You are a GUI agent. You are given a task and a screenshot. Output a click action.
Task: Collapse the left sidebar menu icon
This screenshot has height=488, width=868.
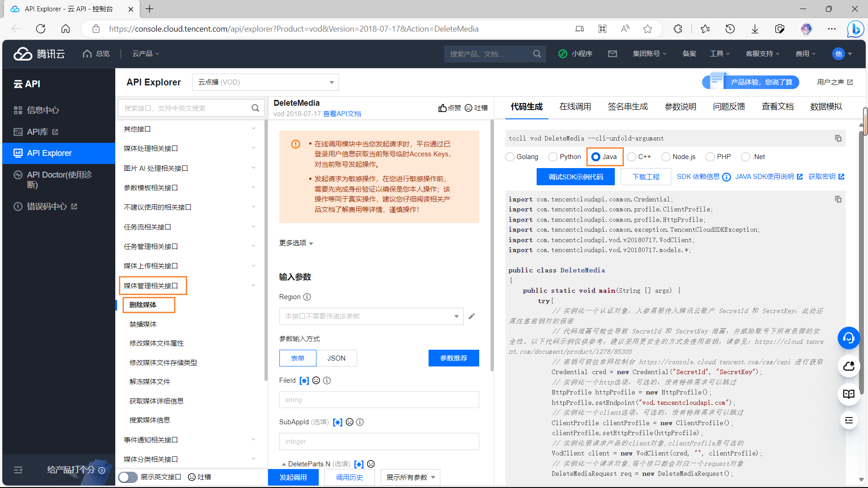[18, 470]
